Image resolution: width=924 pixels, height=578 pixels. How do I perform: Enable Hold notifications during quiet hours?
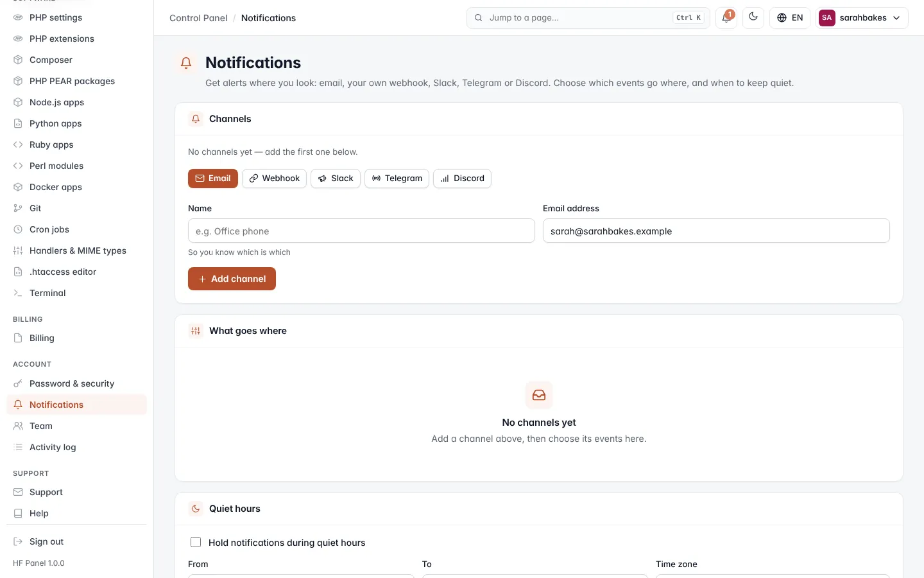(x=196, y=542)
